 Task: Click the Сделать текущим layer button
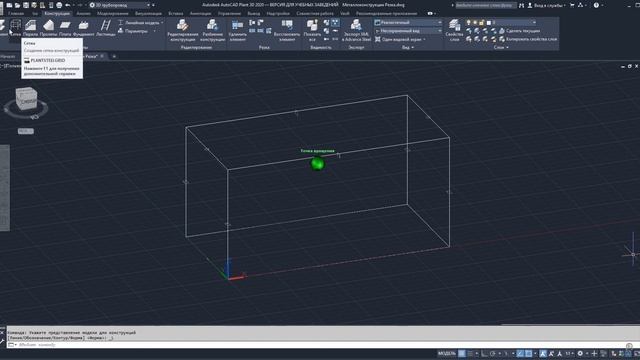coord(519,31)
